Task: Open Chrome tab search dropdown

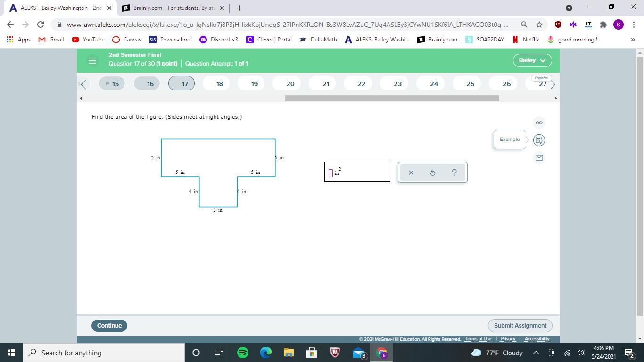Action: pyautogui.click(x=569, y=8)
